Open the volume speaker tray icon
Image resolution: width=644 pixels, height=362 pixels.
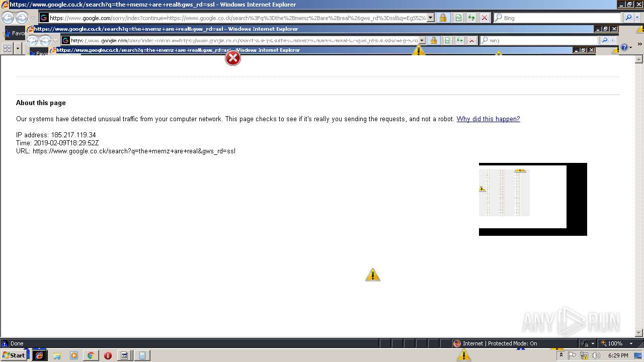pos(596,355)
